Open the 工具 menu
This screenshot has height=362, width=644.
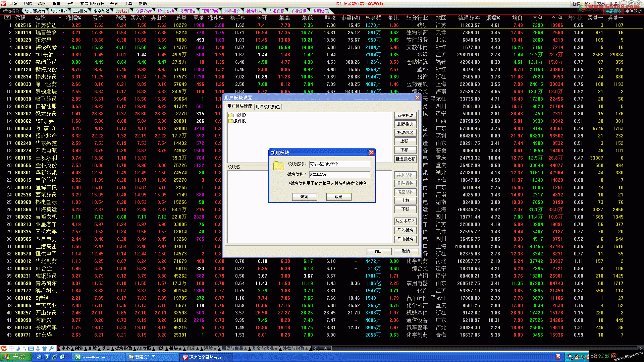tap(128, 4)
